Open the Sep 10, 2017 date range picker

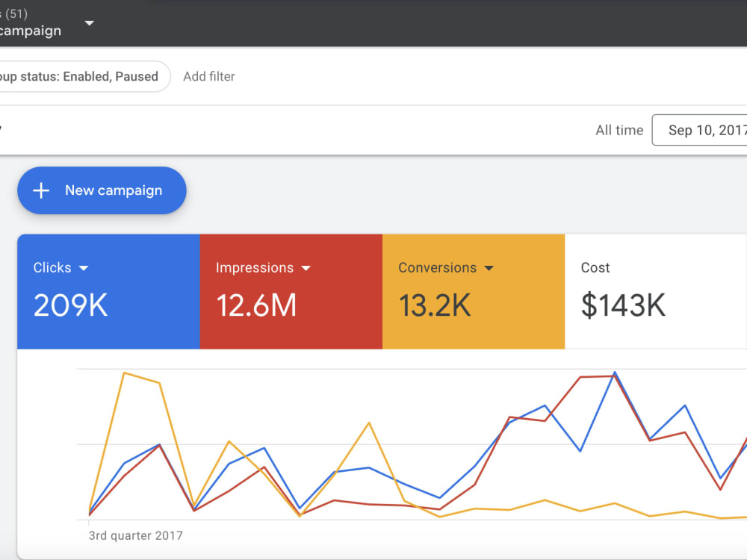pyautogui.click(x=699, y=130)
